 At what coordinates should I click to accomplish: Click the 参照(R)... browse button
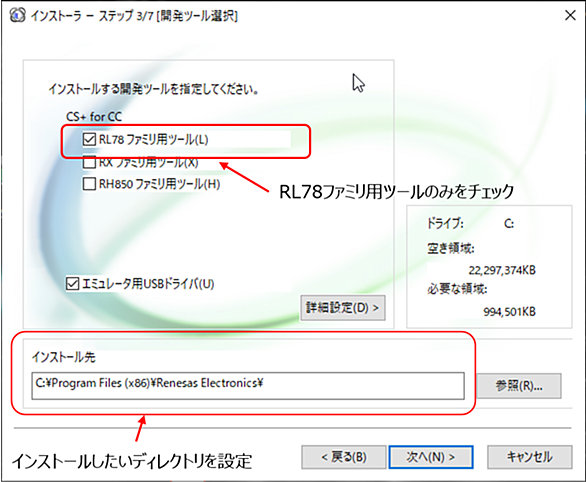pyautogui.click(x=519, y=386)
